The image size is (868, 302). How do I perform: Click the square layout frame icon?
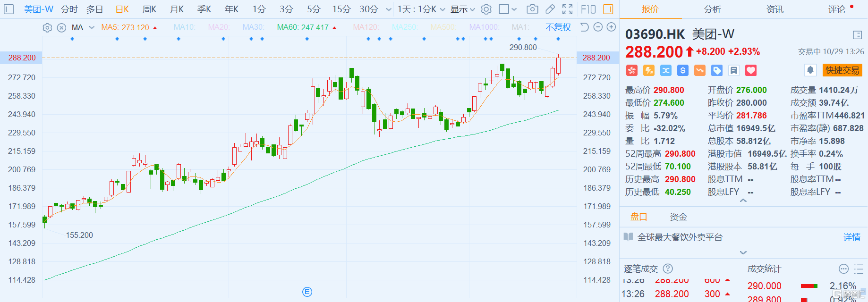[x=504, y=9]
